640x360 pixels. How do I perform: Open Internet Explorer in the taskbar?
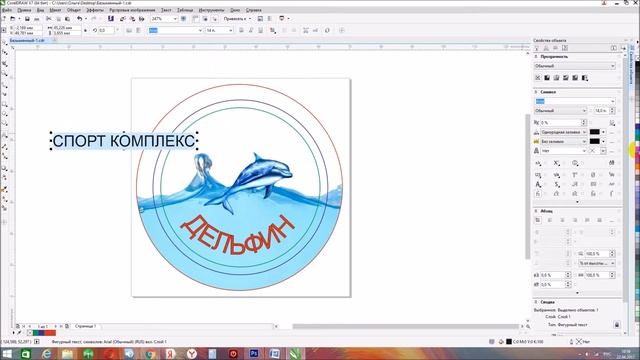[x=47, y=353]
